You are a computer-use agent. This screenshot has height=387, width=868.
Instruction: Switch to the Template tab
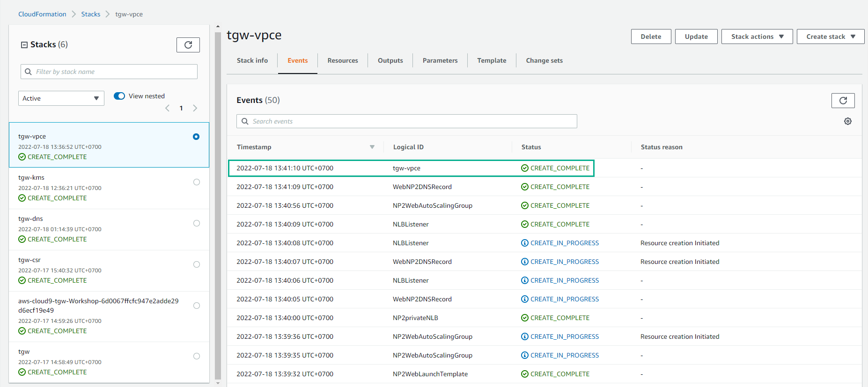click(x=492, y=60)
